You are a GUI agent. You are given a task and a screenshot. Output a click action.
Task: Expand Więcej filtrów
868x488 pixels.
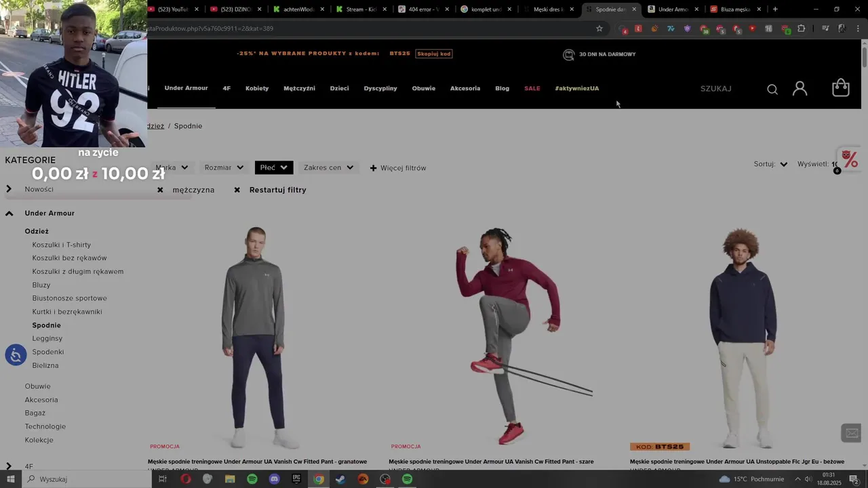coord(398,168)
